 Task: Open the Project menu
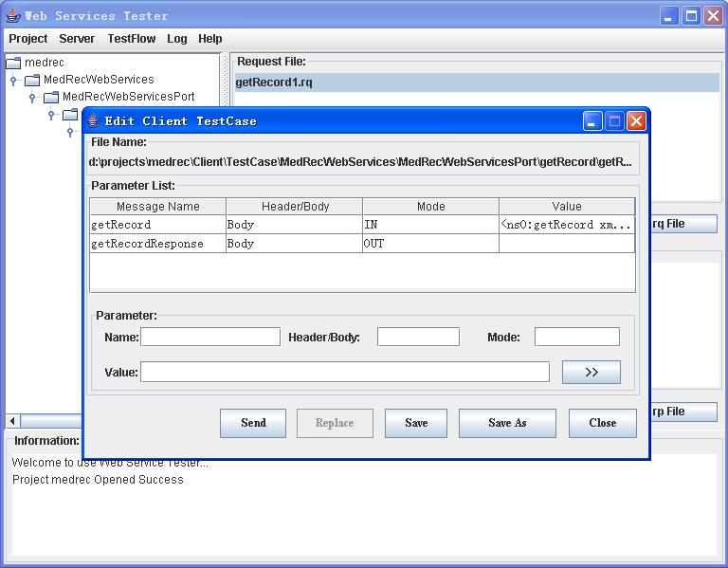[x=27, y=39]
